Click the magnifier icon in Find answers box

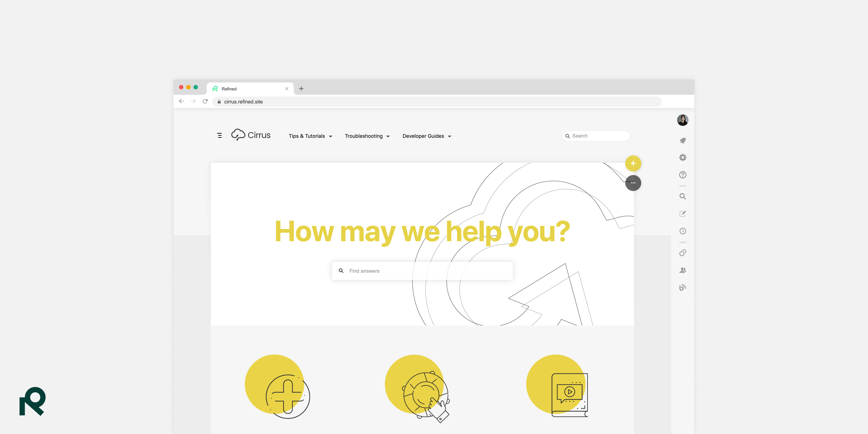[x=341, y=271]
